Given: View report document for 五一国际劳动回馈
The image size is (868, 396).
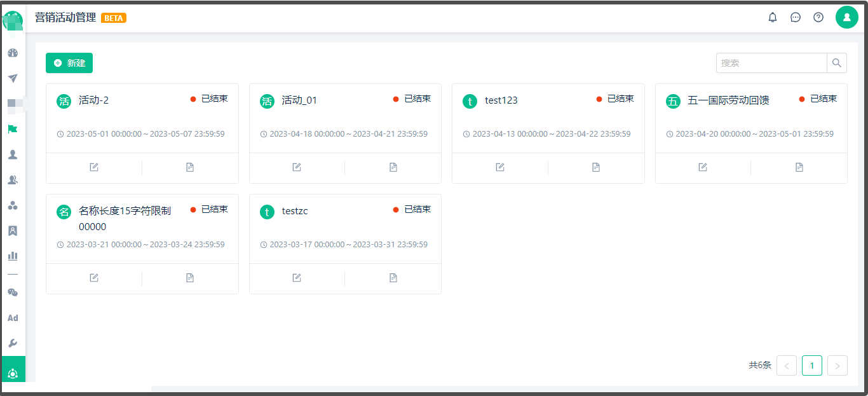Looking at the screenshot, I should [x=799, y=167].
